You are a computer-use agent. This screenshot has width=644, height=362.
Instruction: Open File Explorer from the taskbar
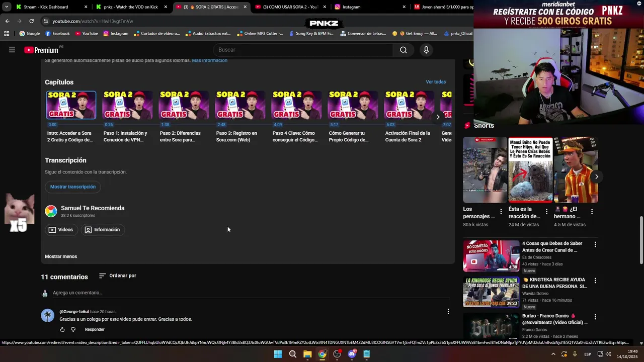click(307, 354)
